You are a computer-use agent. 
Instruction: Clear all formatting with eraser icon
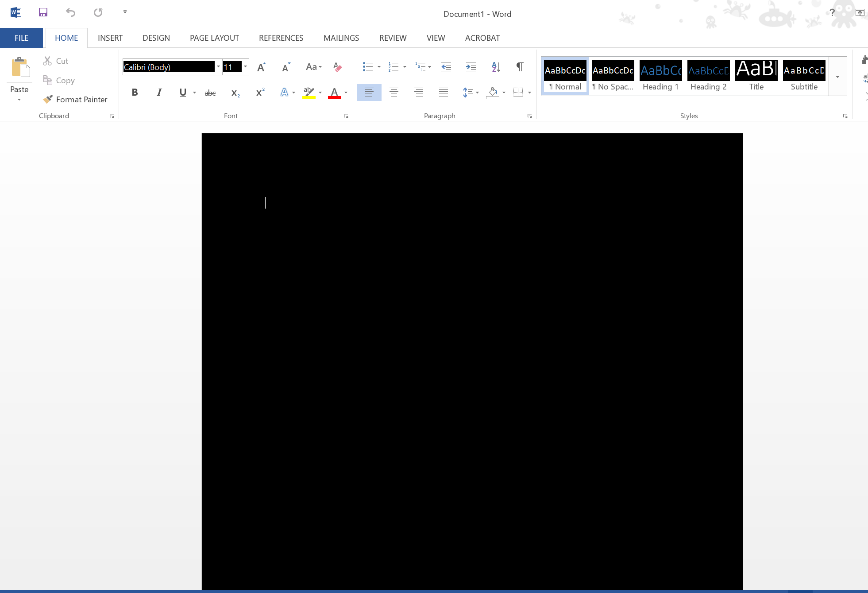tap(337, 67)
